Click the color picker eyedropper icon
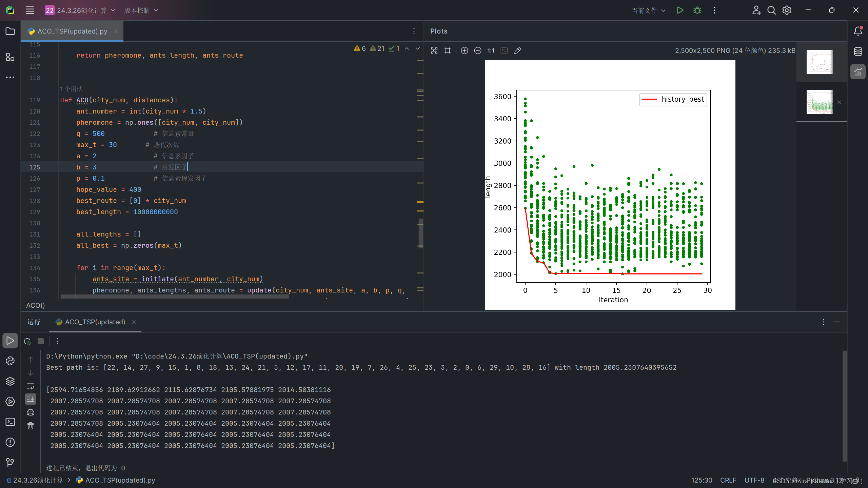This screenshot has width=868, height=488. coord(517,50)
